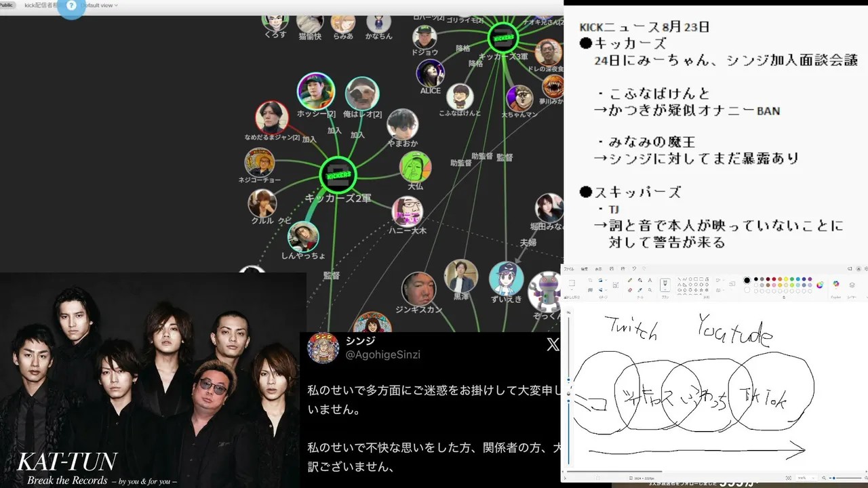Open the Default view dropdown

99,5
